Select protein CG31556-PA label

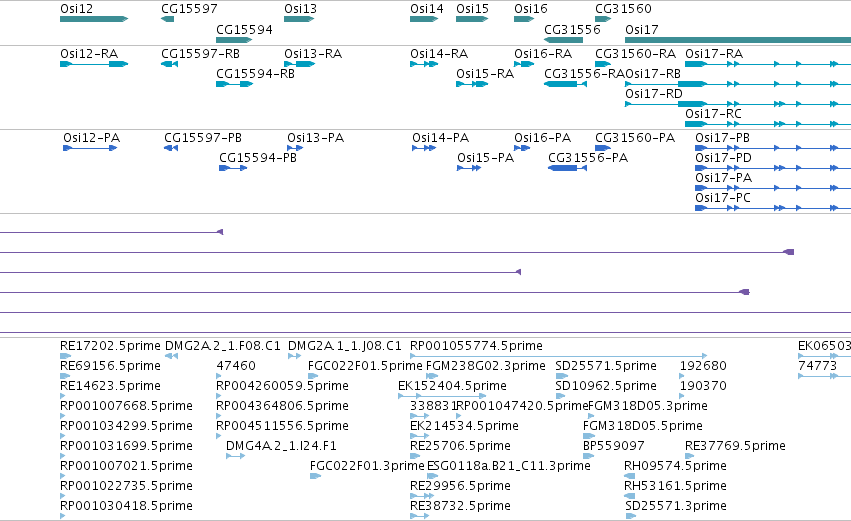(588, 158)
